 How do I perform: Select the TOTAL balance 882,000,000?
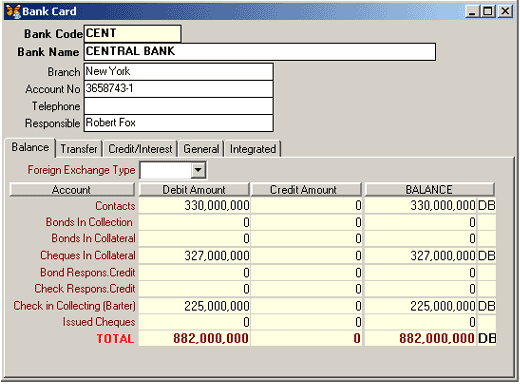pyautogui.click(x=420, y=338)
